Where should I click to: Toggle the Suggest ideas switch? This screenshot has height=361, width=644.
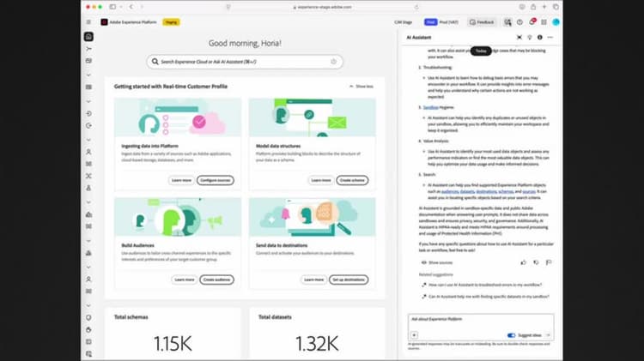click(511, 335)
